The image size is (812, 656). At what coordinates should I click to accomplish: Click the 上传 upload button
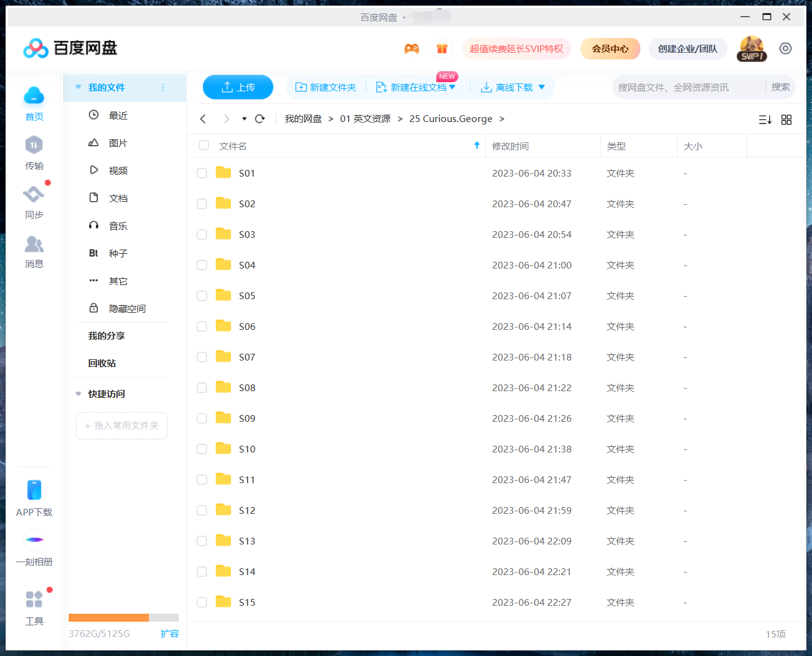pos(238,87)
